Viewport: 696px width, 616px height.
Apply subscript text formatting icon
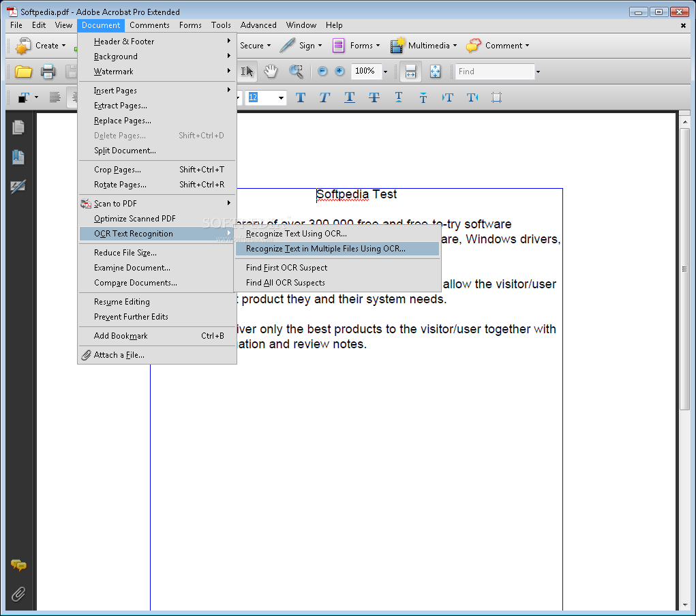coord(423,97)
